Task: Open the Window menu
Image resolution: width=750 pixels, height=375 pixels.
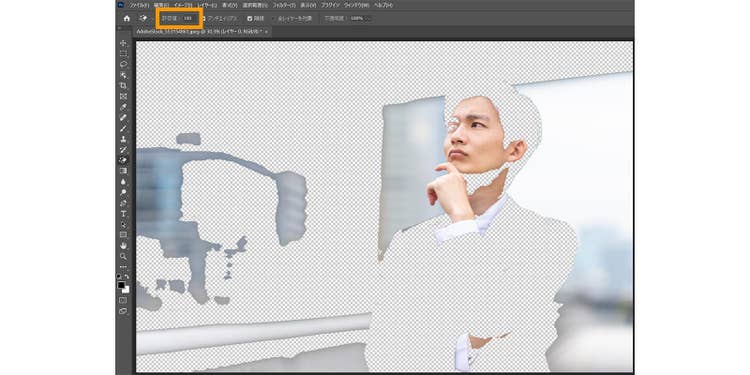Action: tap(357, 5)
